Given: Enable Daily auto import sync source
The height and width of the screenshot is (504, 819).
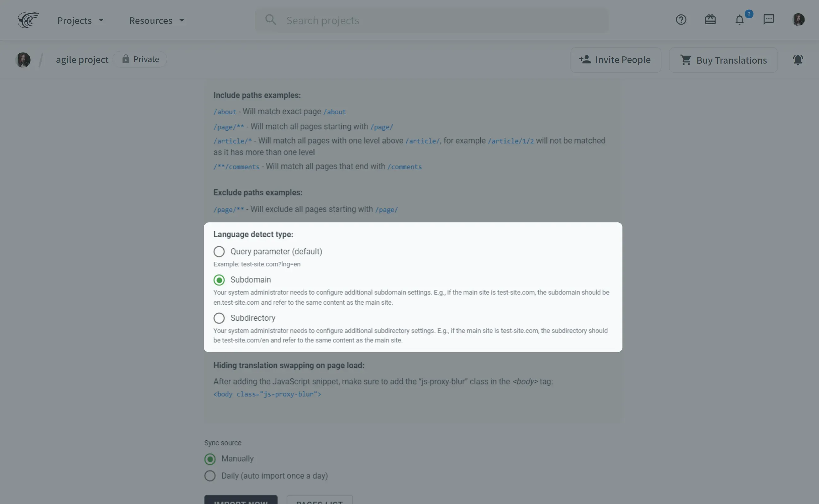Looking at the screenshot, I should pos(209,475).
